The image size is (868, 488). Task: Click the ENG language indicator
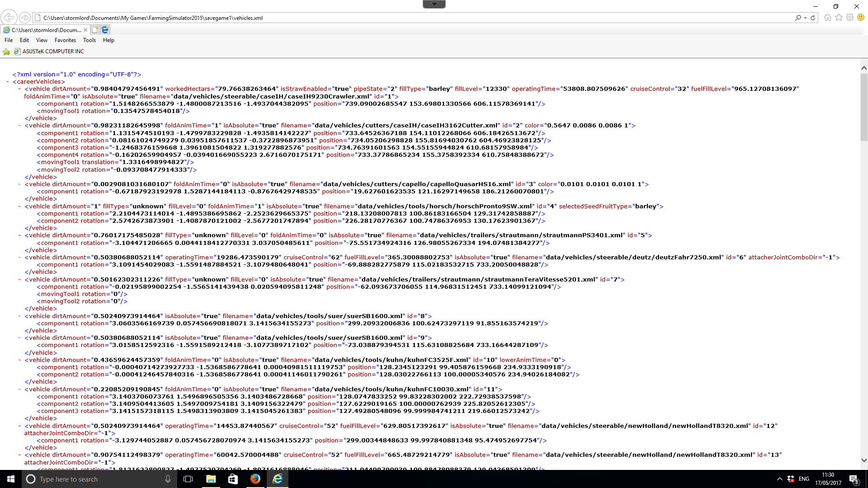[804, 479]
